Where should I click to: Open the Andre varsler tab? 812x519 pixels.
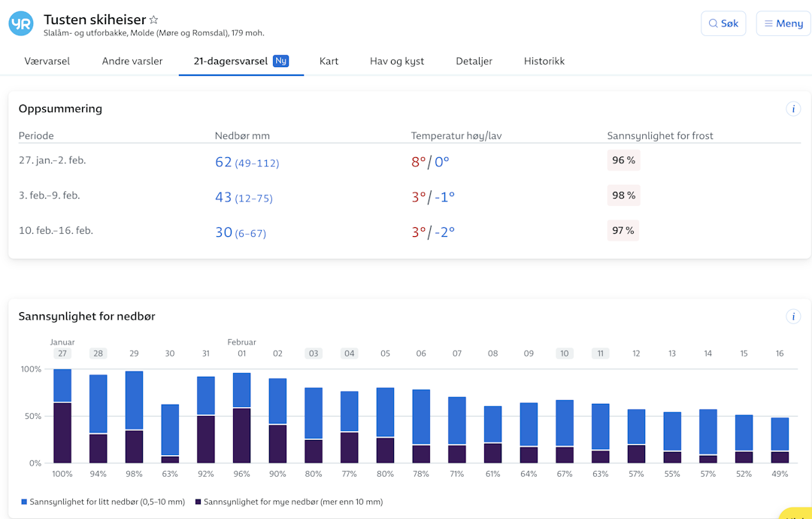132,61
